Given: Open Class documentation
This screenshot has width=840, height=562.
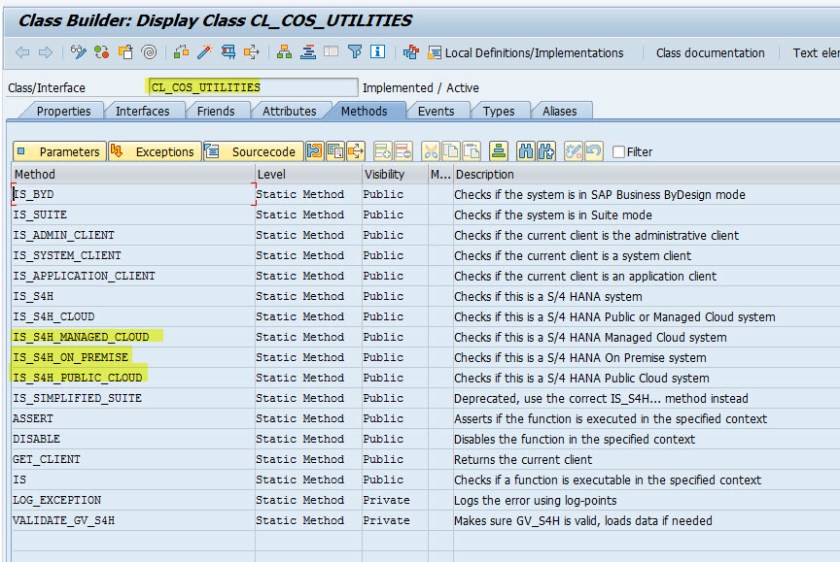Looking at the screenshot, I should (710, 53).
